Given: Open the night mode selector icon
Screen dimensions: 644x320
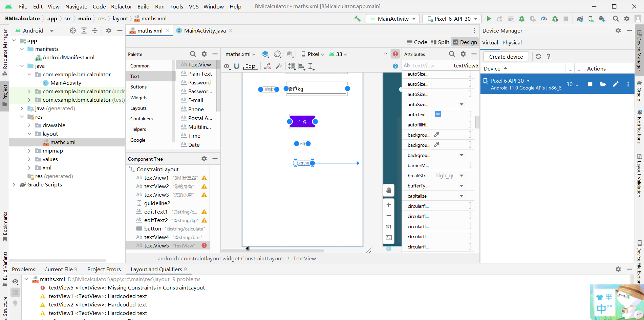Looking at the screenshot, I should pyautogui.click(x=290, y=54).
